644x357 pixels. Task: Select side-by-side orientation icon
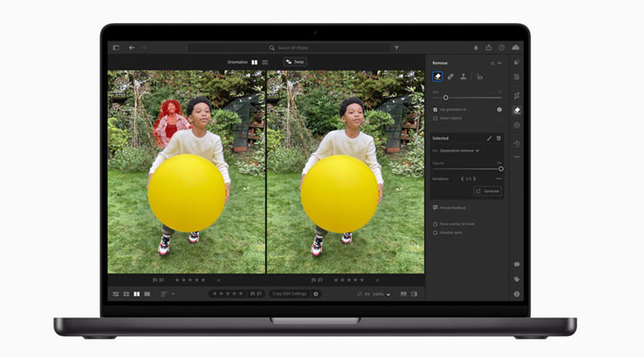click(255, 63)
